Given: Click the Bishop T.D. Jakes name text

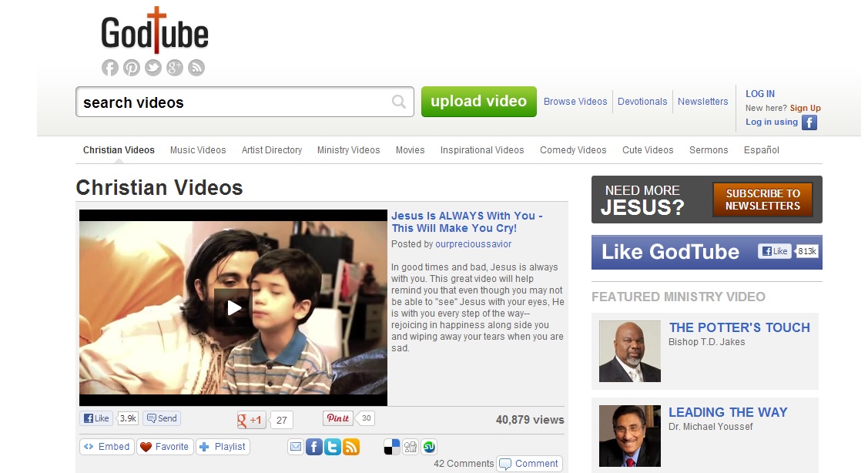Looking at the screenshot, I should pos(706,342).
